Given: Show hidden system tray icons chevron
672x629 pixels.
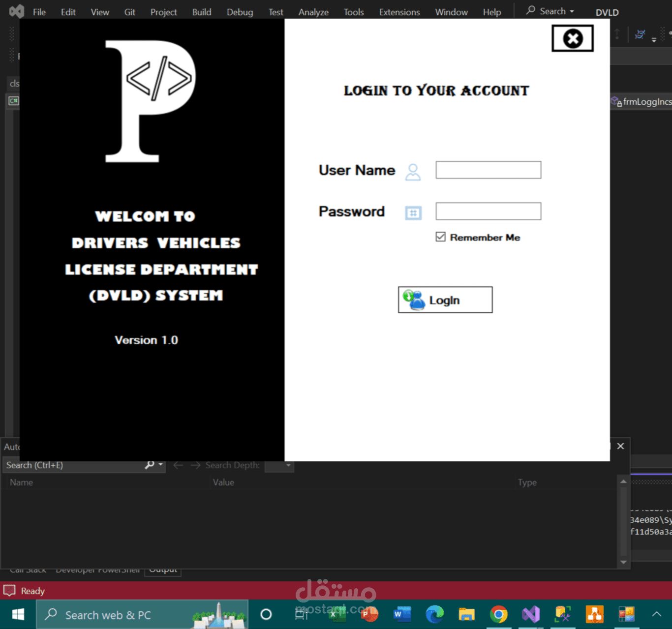Looking at the screenshot, I should (657, 614).
